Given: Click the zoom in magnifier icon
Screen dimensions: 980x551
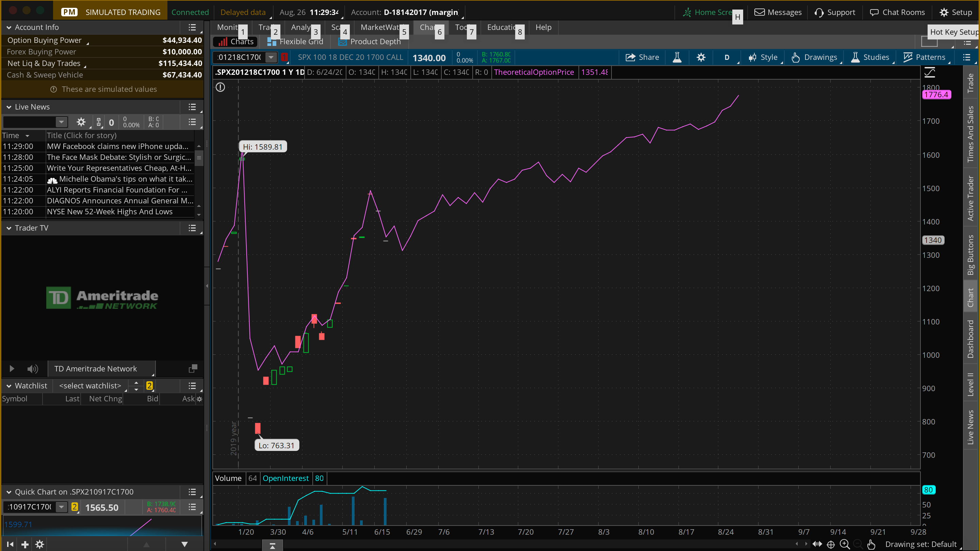Looking at the screenshot, I should [x=845, y=544].
